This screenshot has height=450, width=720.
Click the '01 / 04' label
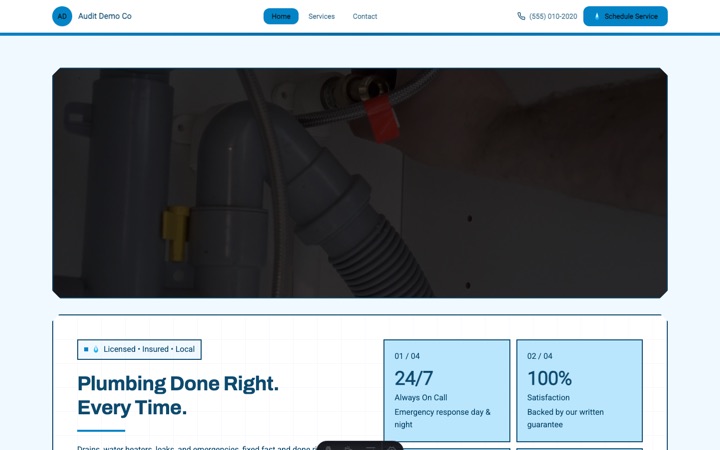[407, 356]
